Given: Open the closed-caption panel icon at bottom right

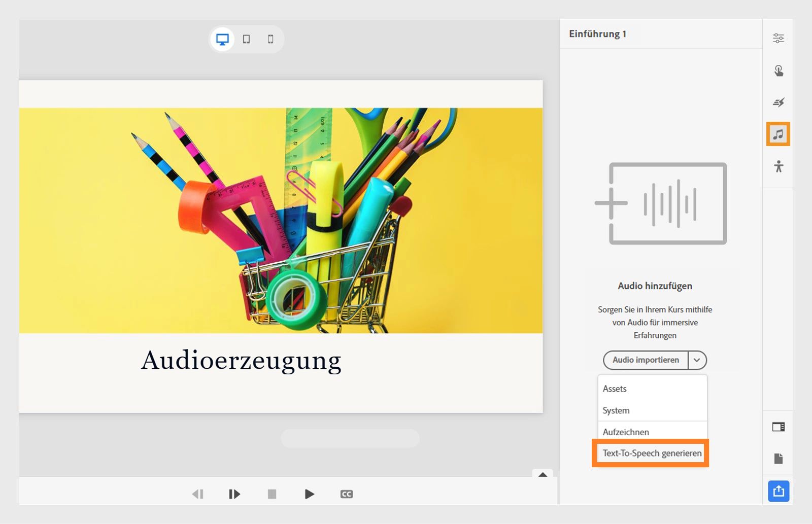Looking at the screenshot, I should [778, 428].
